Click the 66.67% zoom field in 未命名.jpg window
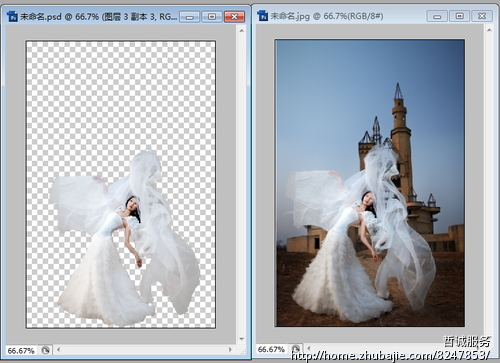Screen dimensions: 500x363 [x=272, y=349]
